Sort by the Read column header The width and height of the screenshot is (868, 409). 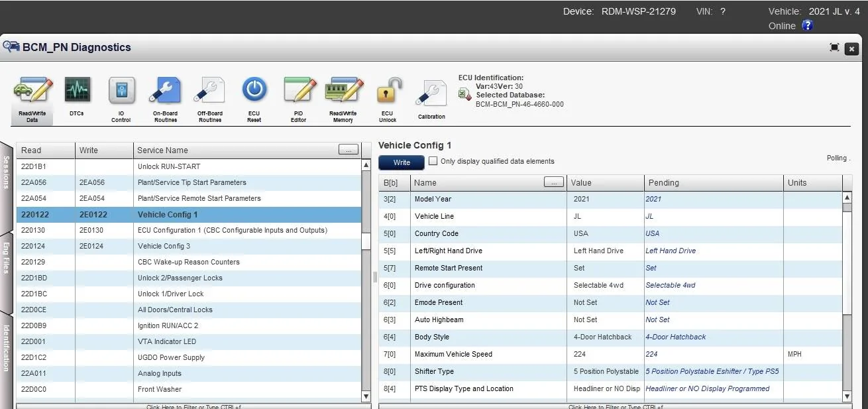tap(45, 150)
